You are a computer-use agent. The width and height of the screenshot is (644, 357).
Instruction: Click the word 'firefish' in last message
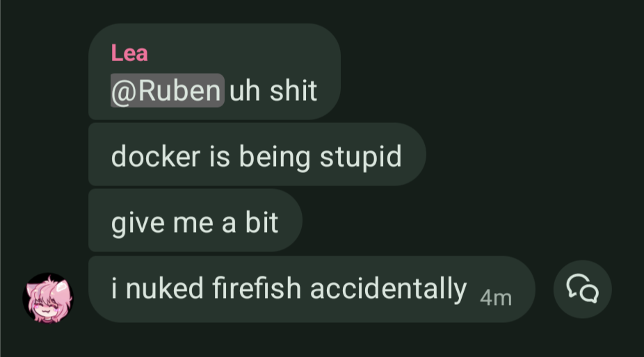[257, 288]
